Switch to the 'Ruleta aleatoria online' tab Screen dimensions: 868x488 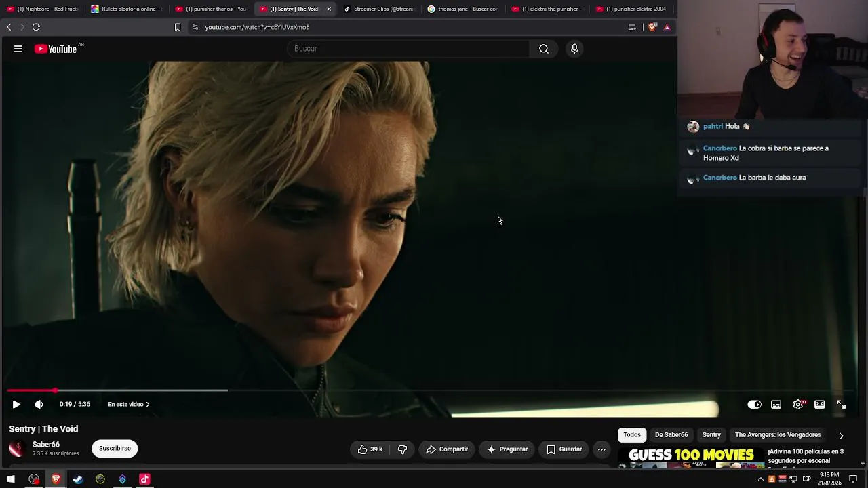click(x=127, y=9)
